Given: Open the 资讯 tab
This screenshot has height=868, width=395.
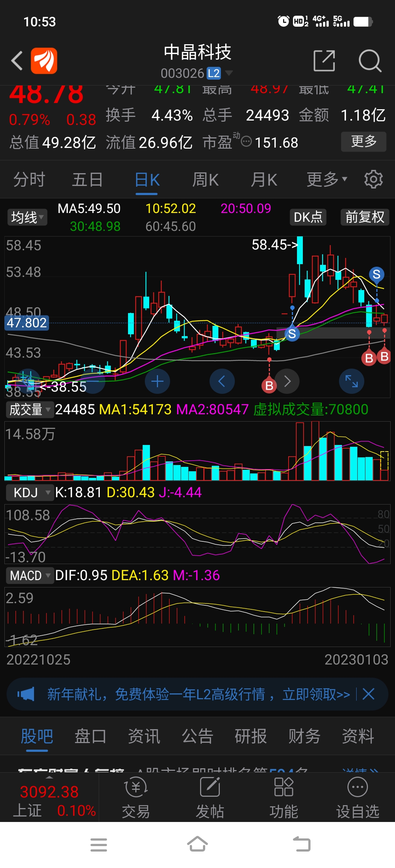Looking at the screenshot, I should click(x=144, y=736).
